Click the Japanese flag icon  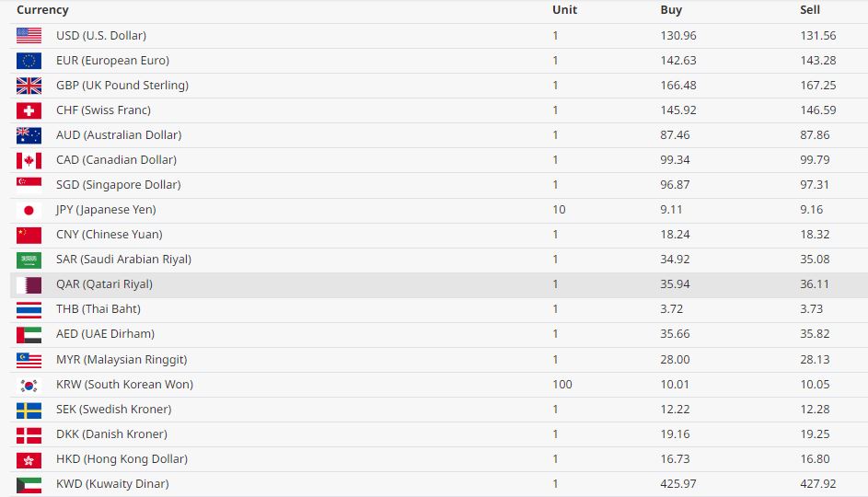tap(29, 210)
